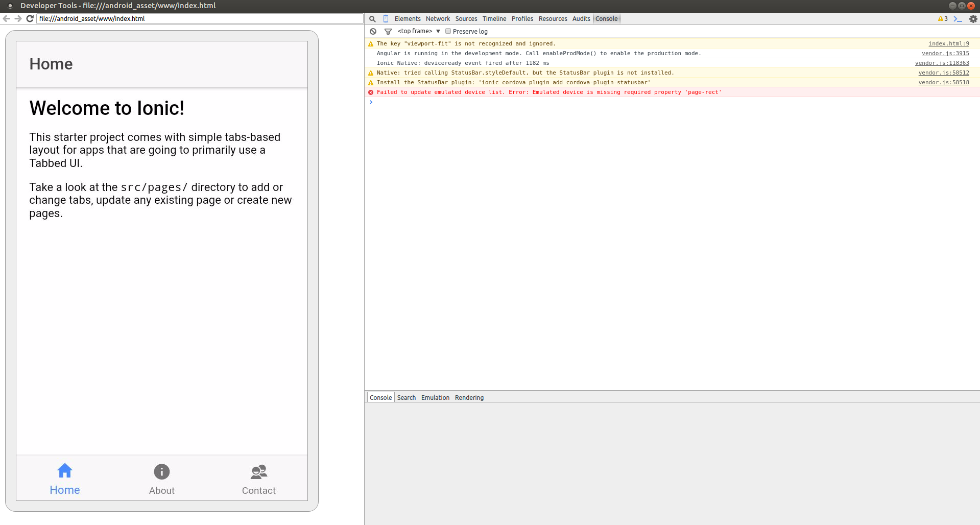Click the console prompt input line
The image size is (980, 525).
(672, 102)
